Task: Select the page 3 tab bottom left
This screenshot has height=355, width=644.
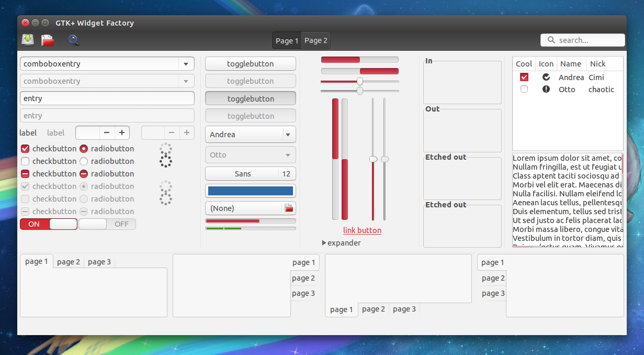Action: pos(99,261)
